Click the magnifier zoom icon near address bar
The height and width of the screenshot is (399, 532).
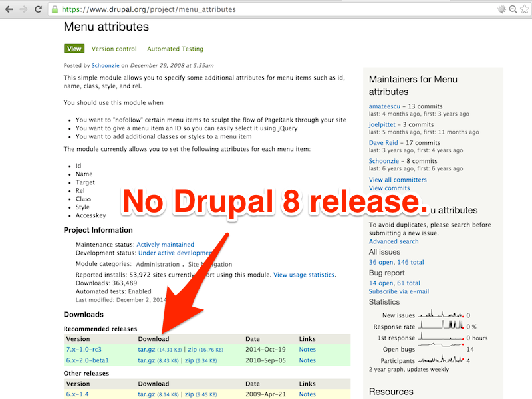pyautogui.click(x=513, y=9)
